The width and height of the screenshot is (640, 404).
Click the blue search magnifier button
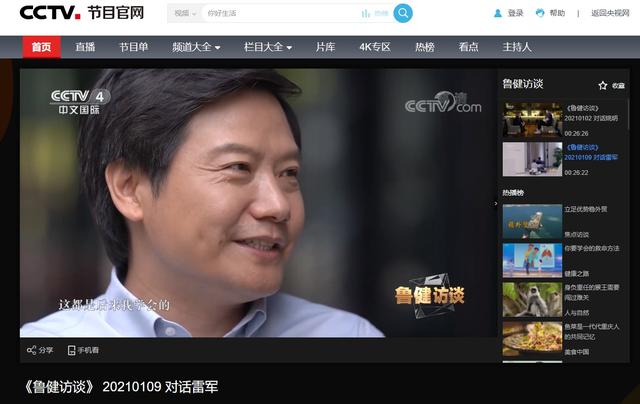pos(403,13)
